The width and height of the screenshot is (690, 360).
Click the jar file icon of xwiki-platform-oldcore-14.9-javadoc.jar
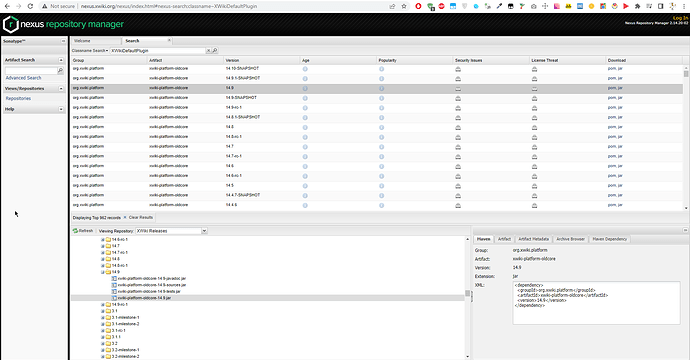coord(114,279)
